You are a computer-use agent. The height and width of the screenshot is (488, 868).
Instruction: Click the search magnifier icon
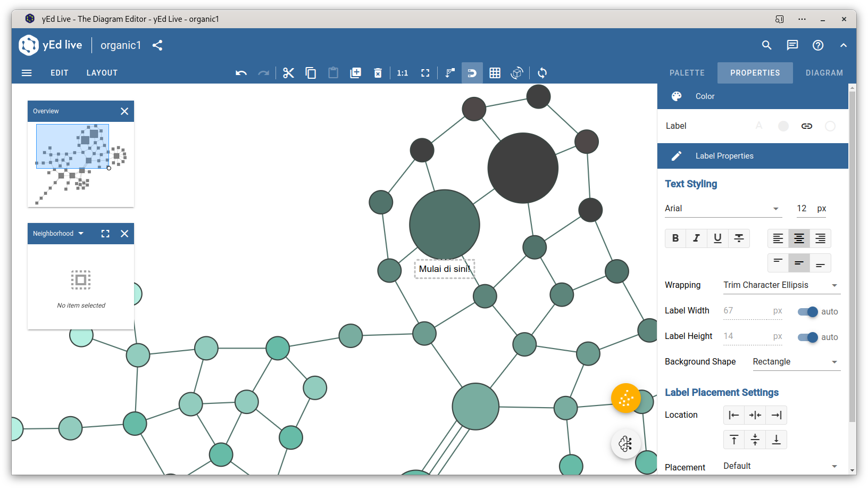click(x=766, y=45)
